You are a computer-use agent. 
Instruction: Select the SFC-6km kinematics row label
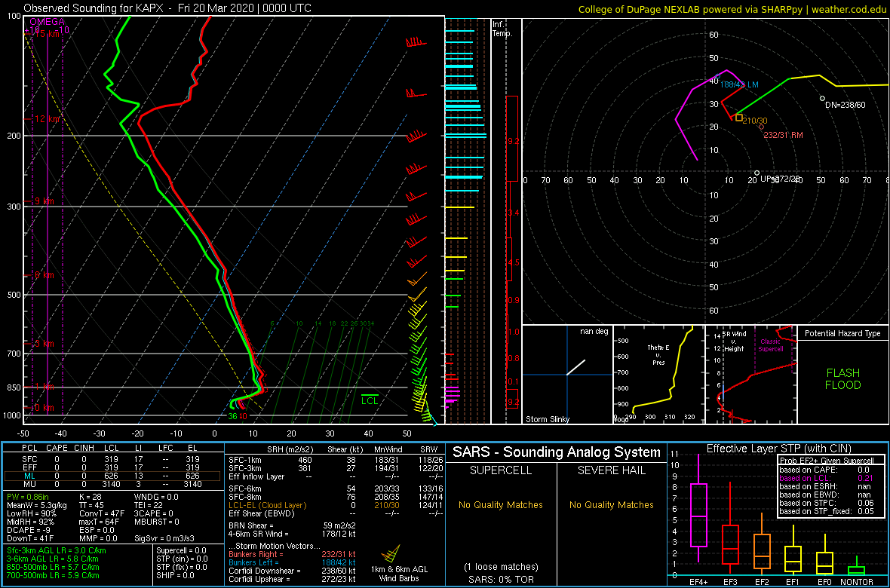click(x=244, y=488)
